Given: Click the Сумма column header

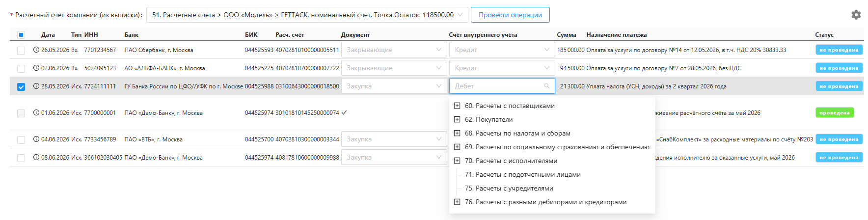Looking at the screenshot, I should [x=567, y=35].
